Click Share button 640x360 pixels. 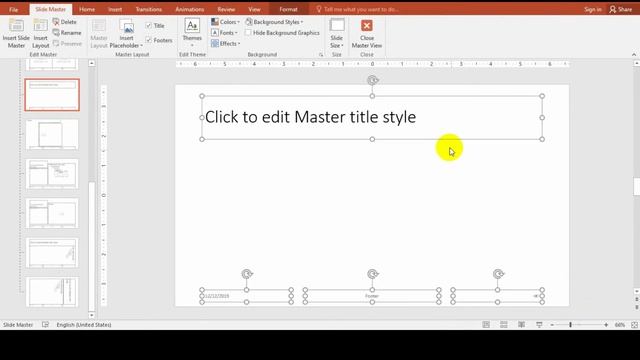tap(621, 9)
